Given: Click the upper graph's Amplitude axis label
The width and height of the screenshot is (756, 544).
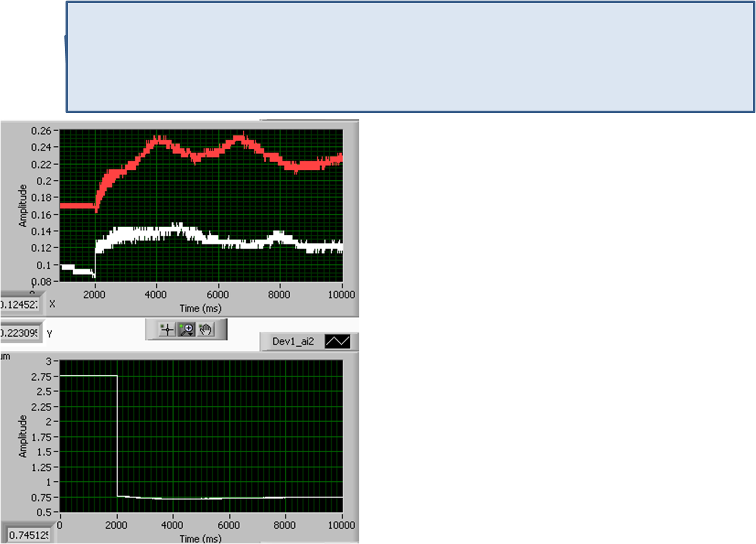Looking at the screenshot, I should click(x=23, y=206).
